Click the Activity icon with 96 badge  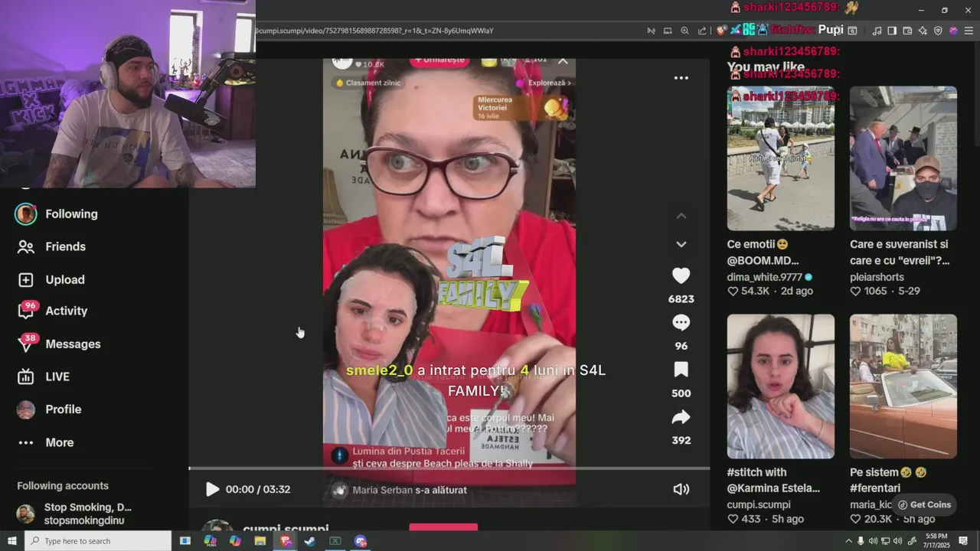click(26, 311)
